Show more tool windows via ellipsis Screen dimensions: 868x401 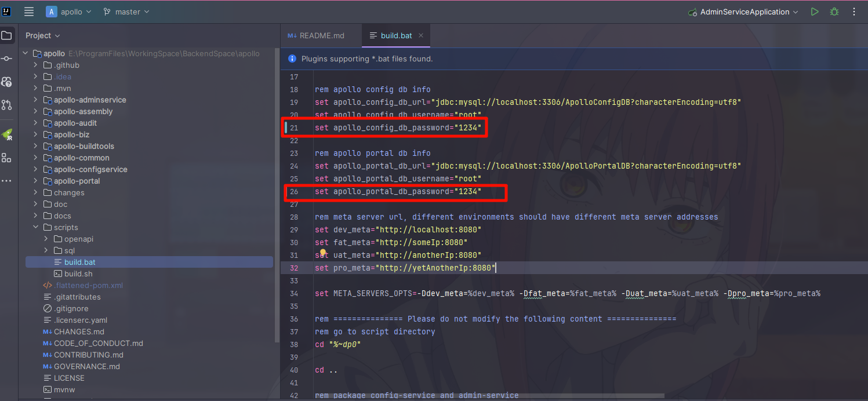coord(6,181)
